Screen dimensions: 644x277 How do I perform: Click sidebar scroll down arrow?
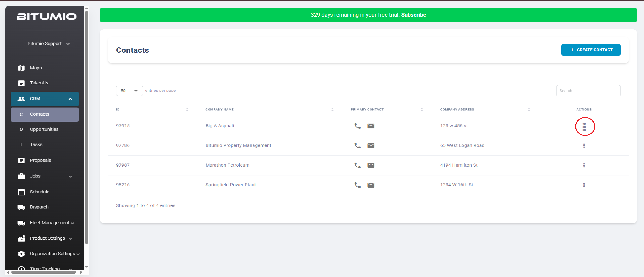click(87, 267)
